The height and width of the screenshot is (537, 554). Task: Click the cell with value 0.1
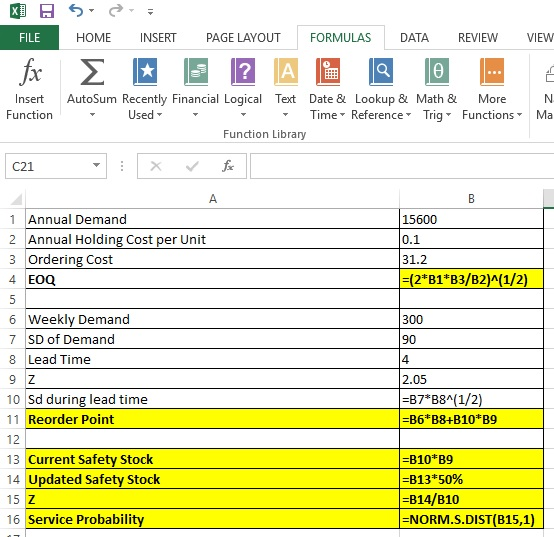coord(471,240)
